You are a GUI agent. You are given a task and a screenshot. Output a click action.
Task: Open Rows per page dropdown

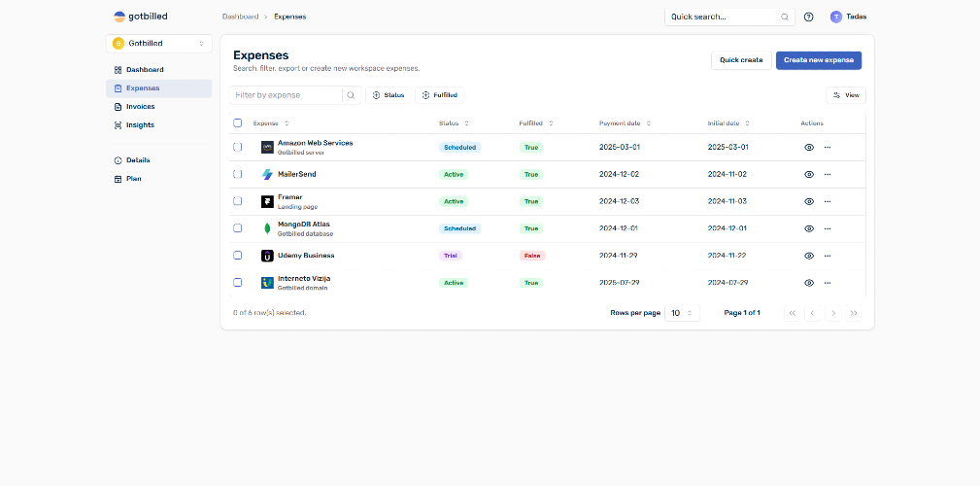pos(682,313)
